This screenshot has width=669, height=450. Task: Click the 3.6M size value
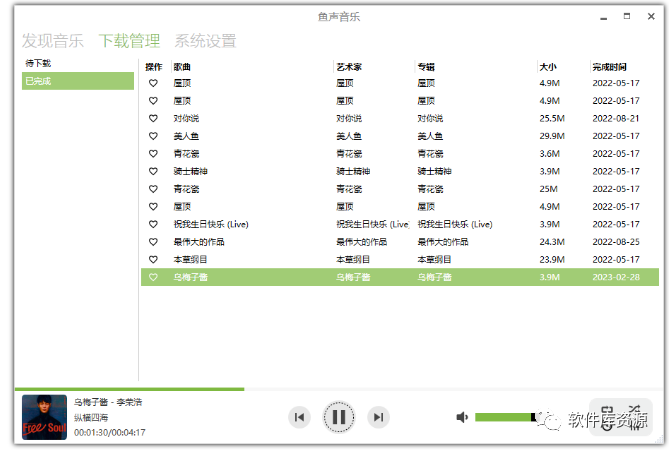pos(550,154)
